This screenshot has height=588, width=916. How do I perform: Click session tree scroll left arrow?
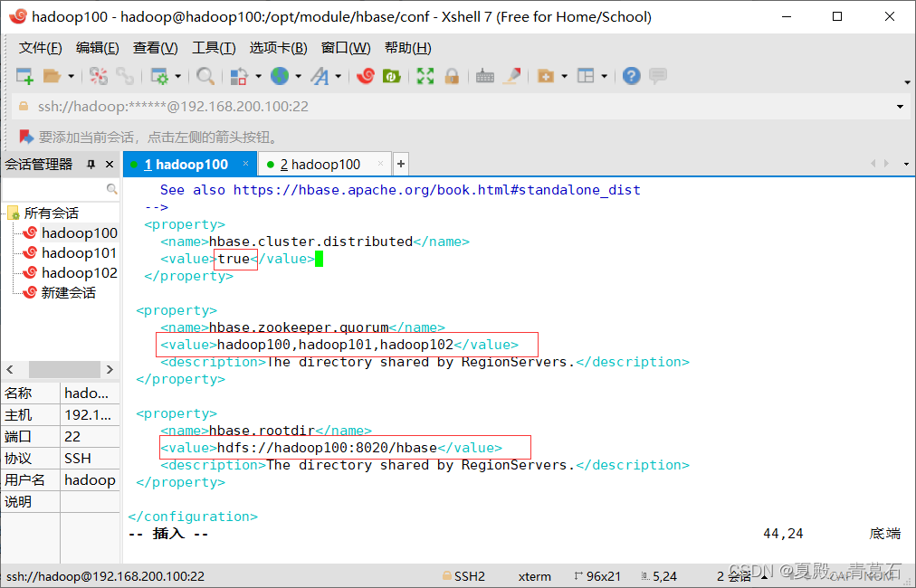(x=10, y=370)
